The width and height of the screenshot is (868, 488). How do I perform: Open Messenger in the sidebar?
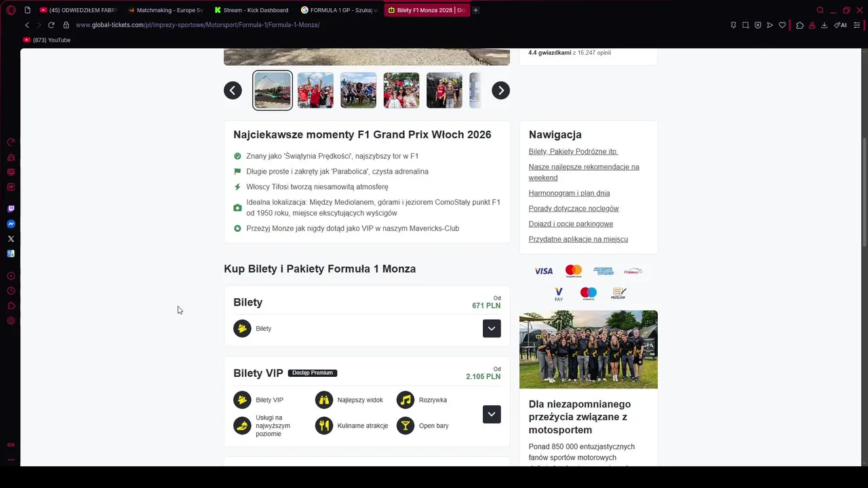tap(11, 224)
